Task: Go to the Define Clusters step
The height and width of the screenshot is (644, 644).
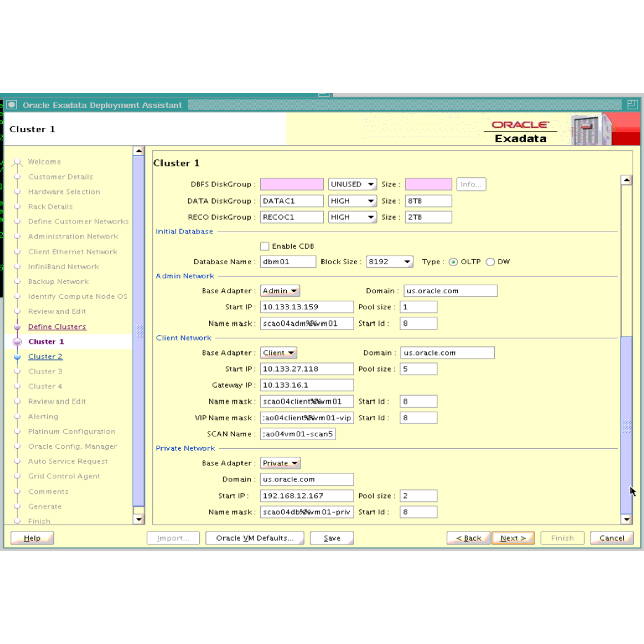Action: (x=57, y=327)
